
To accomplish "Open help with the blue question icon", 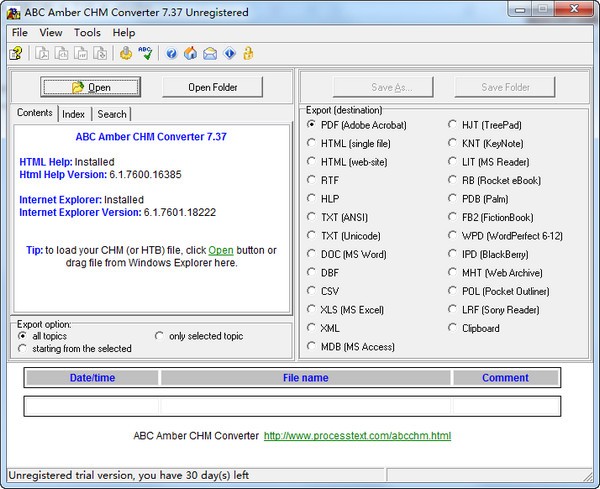I will pyautogui.click(x=171, y=54).
